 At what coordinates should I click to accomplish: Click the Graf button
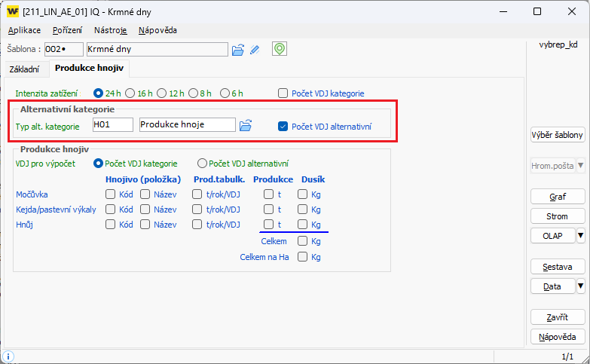coord(558,197)
